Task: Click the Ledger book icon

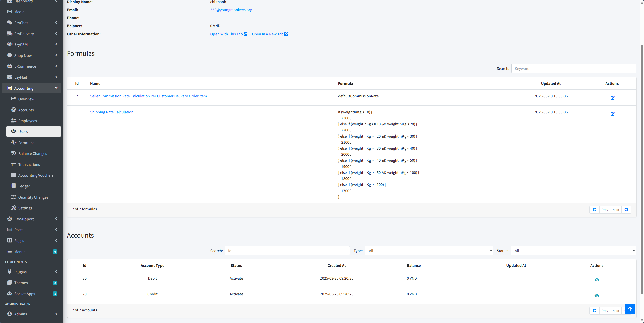Action: 14,186
